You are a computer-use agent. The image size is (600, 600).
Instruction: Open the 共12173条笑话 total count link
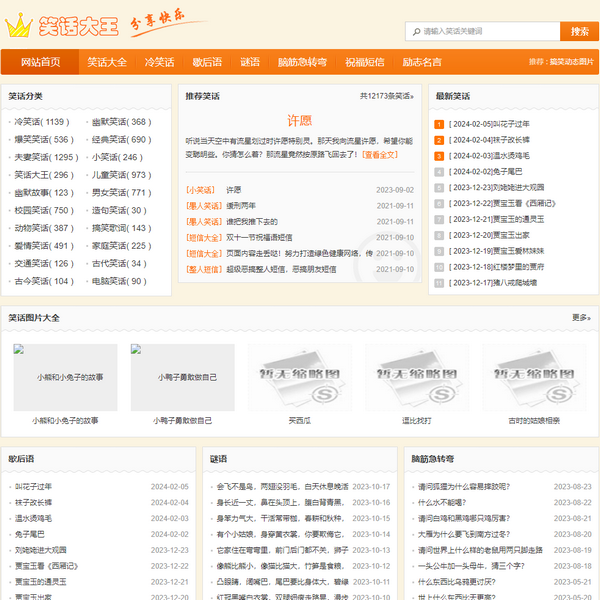point(386,97)
